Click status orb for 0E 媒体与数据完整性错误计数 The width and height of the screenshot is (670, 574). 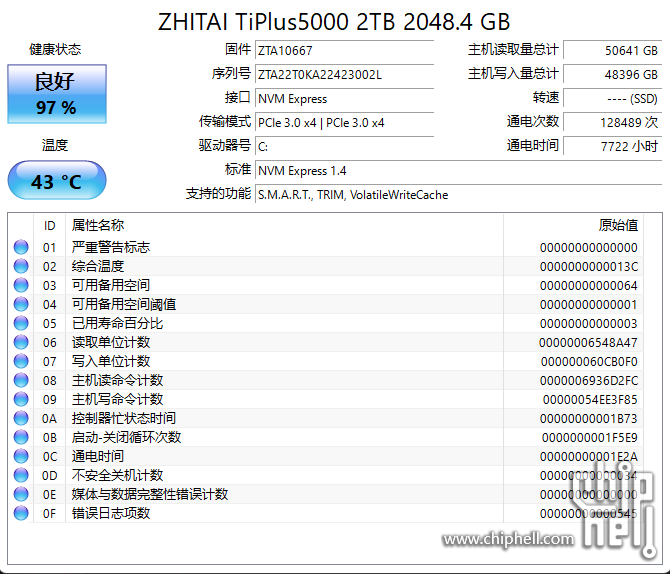tap(21, 494)
